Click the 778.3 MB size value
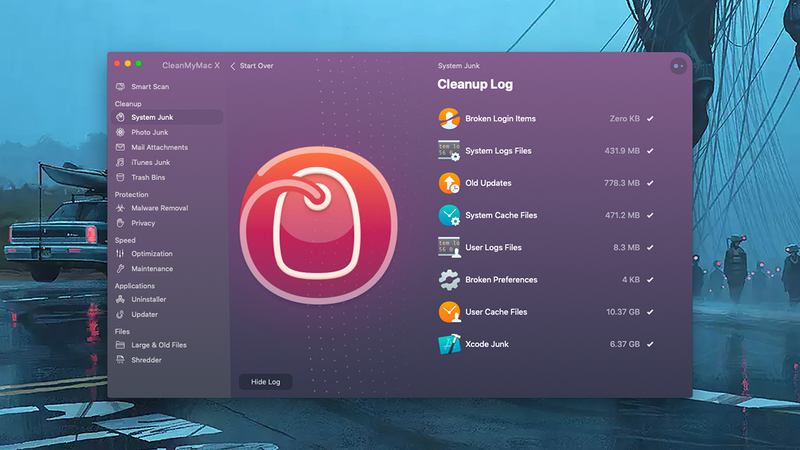 622,183
